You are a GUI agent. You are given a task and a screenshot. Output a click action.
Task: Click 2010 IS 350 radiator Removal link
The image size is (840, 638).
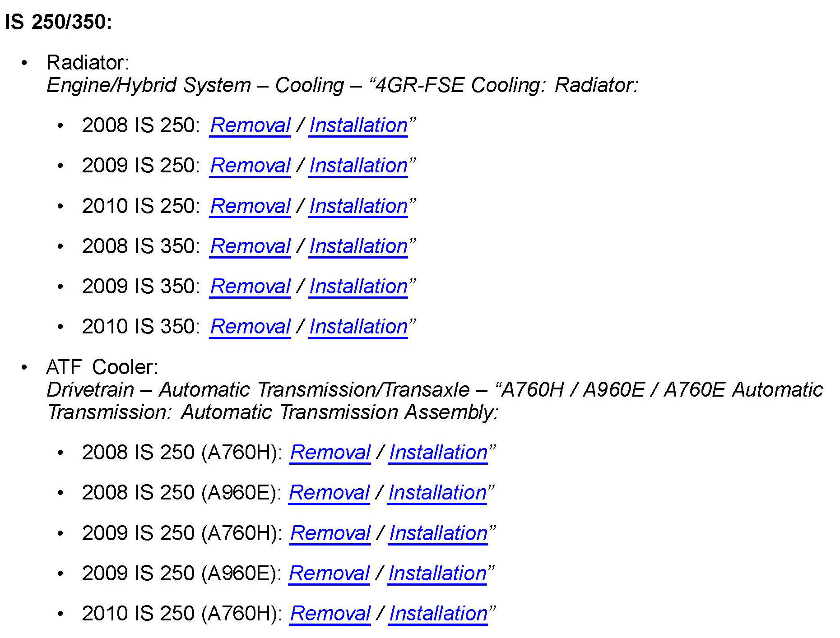point(250,327)
